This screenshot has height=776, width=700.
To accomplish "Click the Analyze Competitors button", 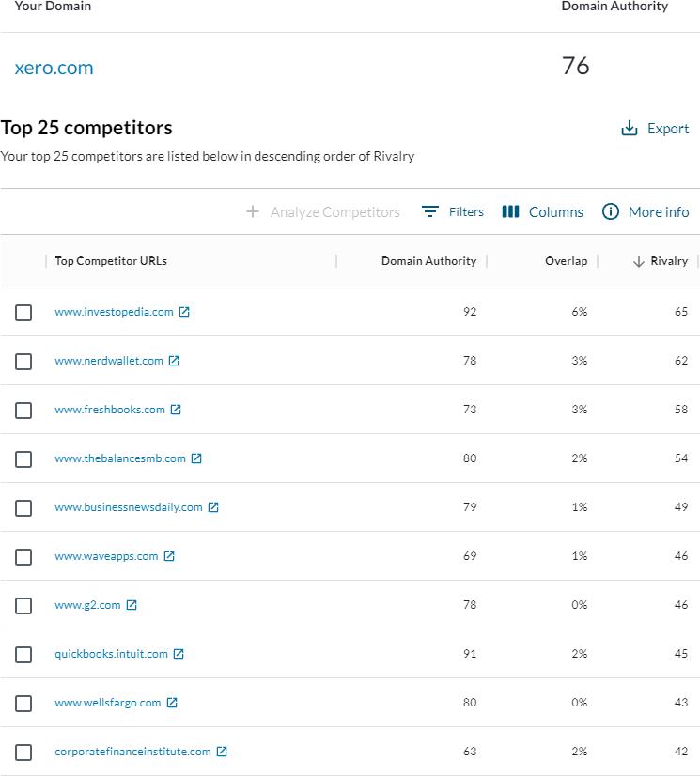I will tap(323, 212).
